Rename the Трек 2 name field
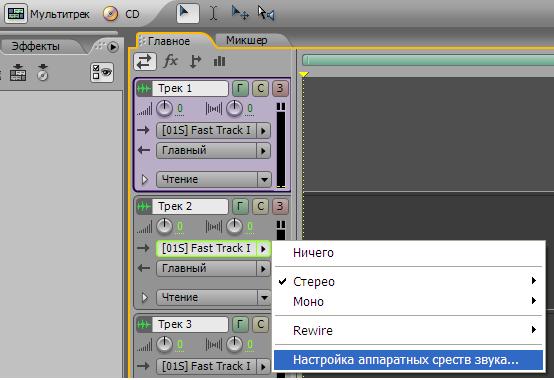This screenshot has height=380, width=554. [x=190, y=206]
